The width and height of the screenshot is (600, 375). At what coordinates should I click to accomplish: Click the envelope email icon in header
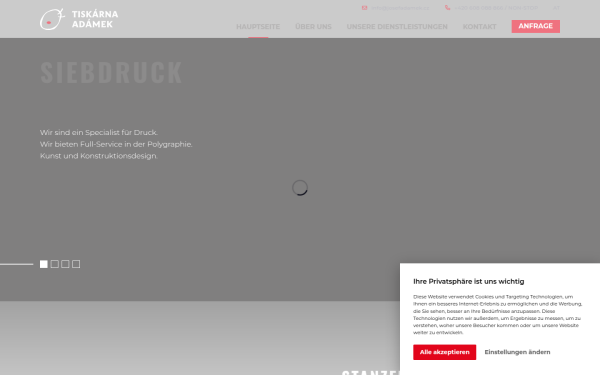364,8
